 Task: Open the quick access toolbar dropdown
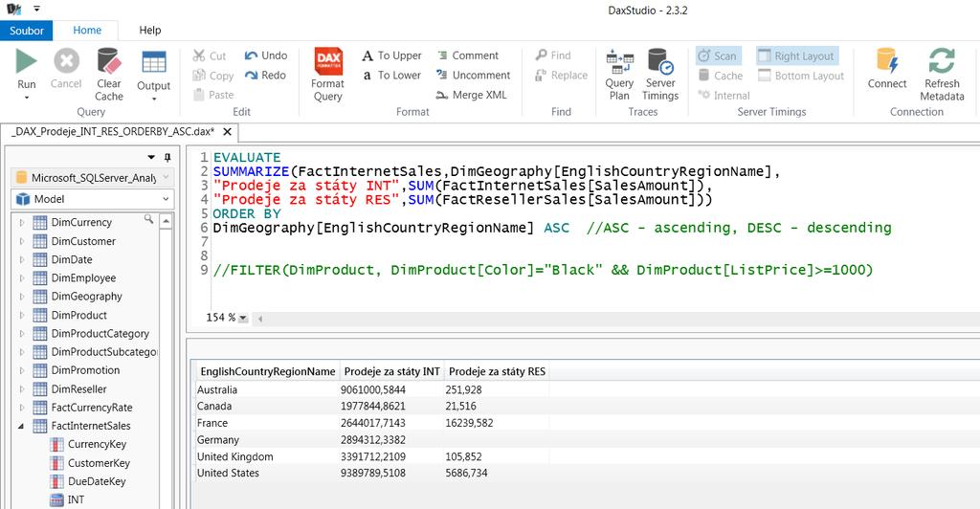pyautogui.click(x=37, y=9)
